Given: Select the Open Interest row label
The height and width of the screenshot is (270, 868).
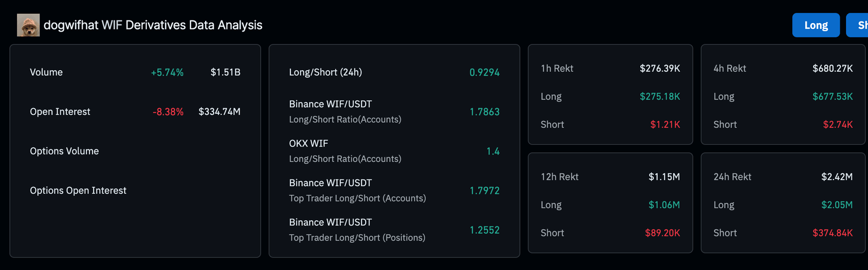Looking at the screenshot, I should tap(60, 112).
